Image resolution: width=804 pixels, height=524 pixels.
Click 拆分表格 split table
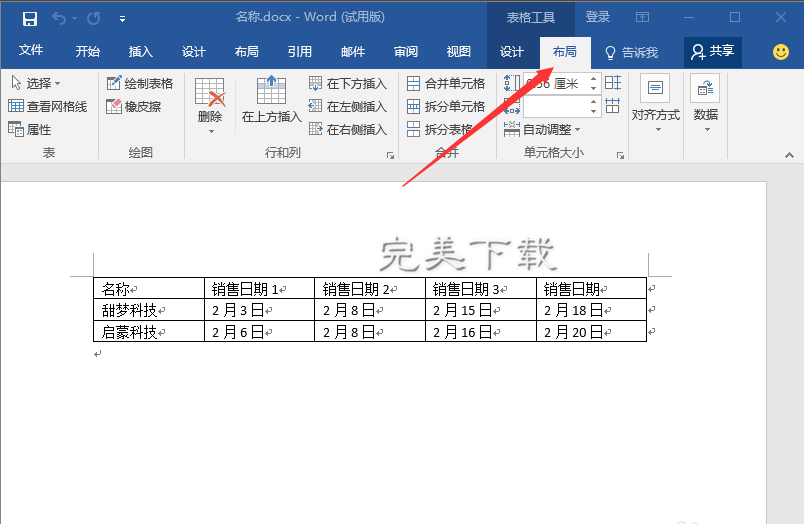coord(440,130)
